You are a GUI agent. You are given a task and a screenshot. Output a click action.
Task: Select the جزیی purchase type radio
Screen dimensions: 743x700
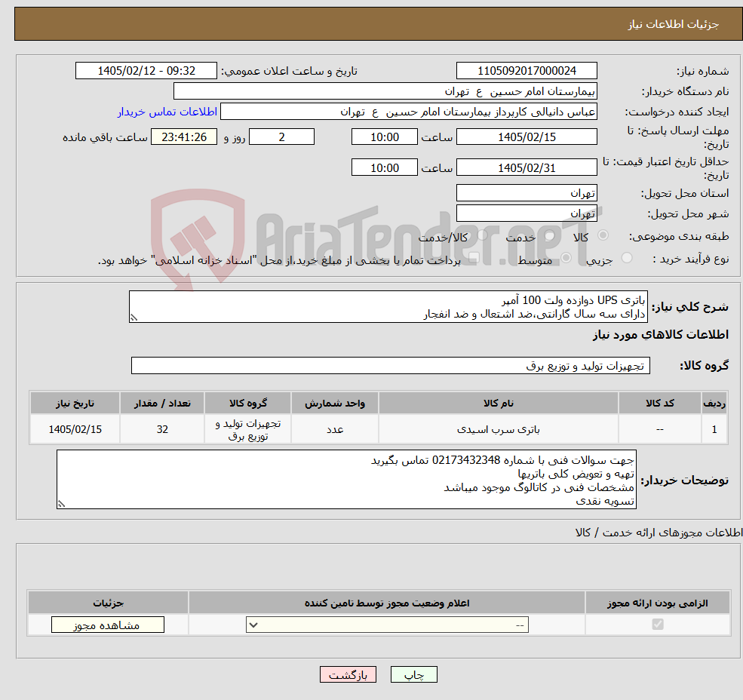pos(627,258)
